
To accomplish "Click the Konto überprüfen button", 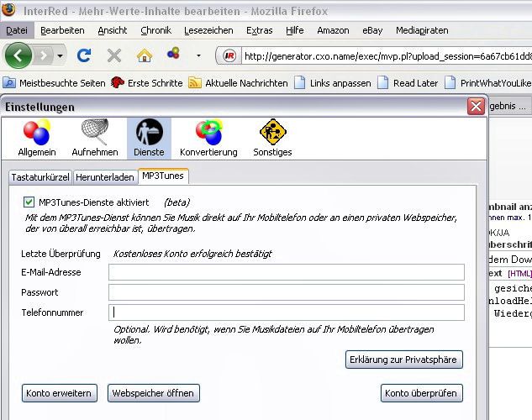I will click(x=421, y=393).
